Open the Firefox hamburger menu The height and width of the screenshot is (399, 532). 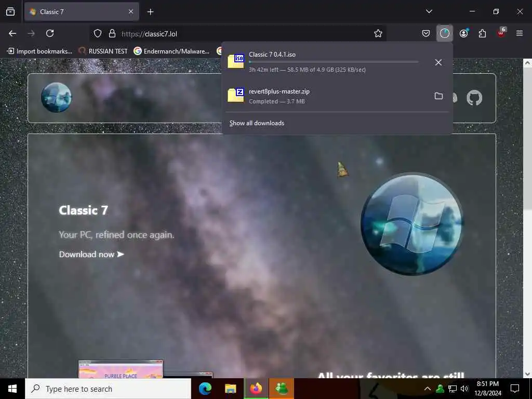click(520, 33)
